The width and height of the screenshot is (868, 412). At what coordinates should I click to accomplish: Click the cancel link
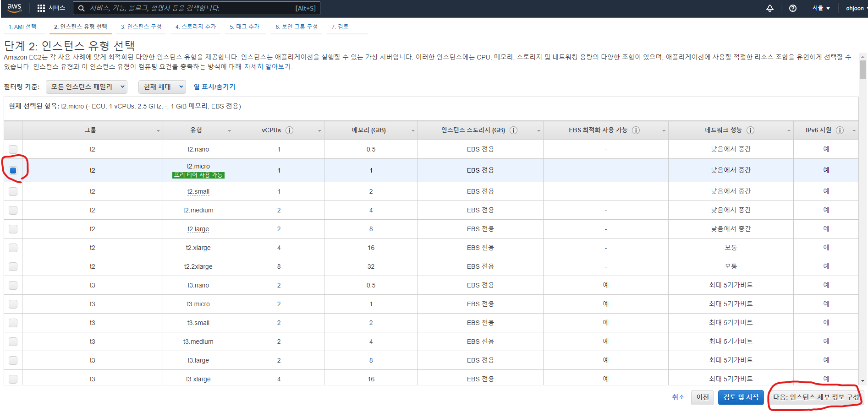[x=678, y=397]
